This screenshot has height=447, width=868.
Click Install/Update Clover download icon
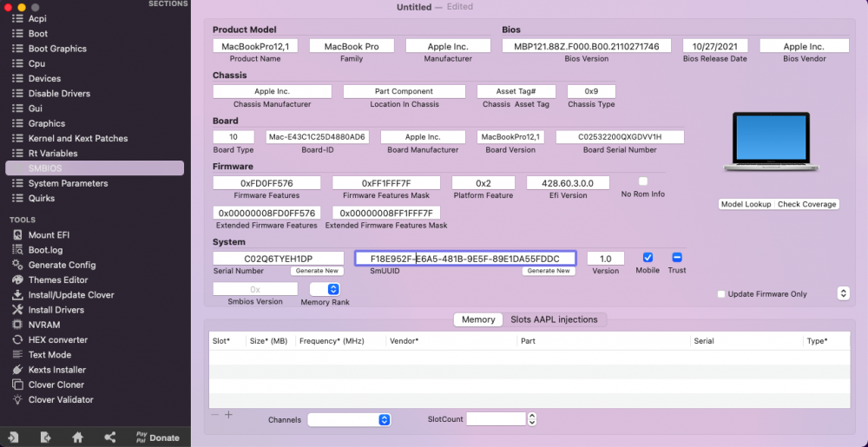pos(17,295)
